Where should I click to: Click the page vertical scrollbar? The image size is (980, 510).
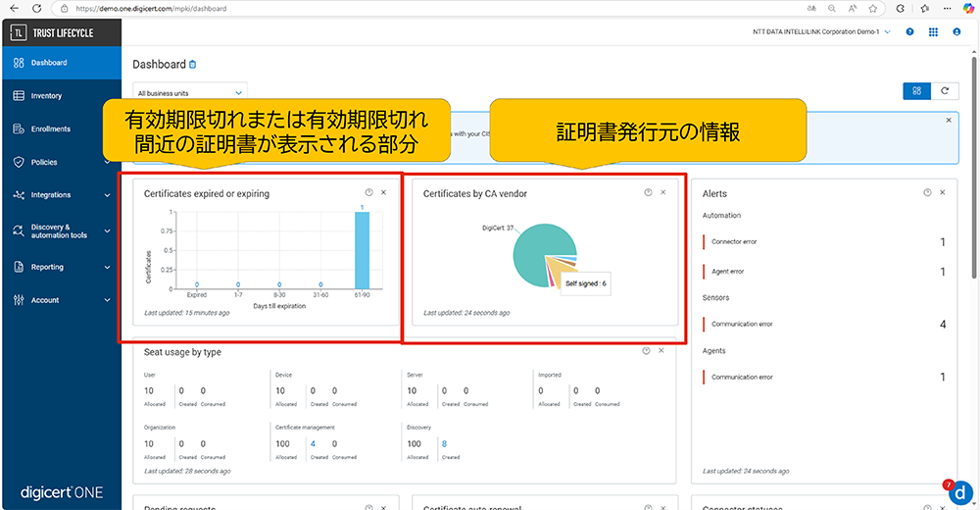coord(974,168)
